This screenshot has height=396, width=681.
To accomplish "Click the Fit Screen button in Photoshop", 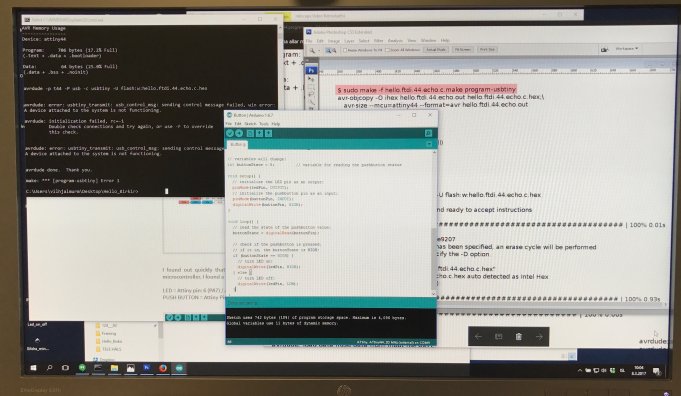I will [463, 50].
